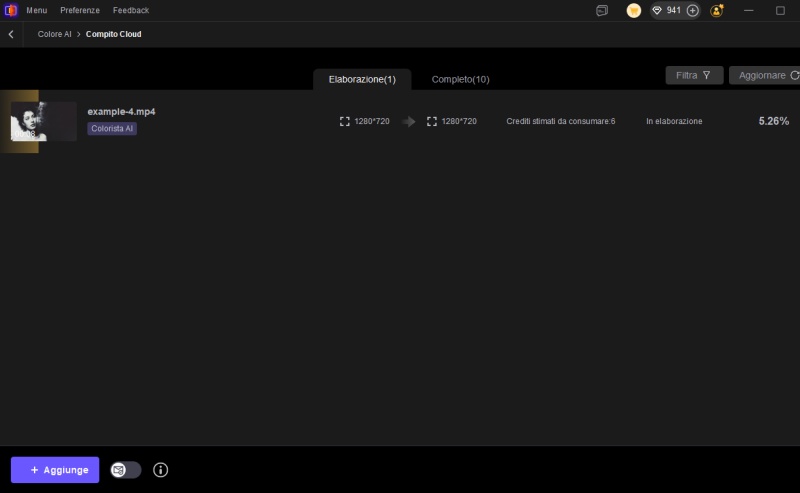Click the plus icon to add credits
Image resolution: width=800 pixels, height=493 pixels.
pyautogui.click(x=692, y=10)
